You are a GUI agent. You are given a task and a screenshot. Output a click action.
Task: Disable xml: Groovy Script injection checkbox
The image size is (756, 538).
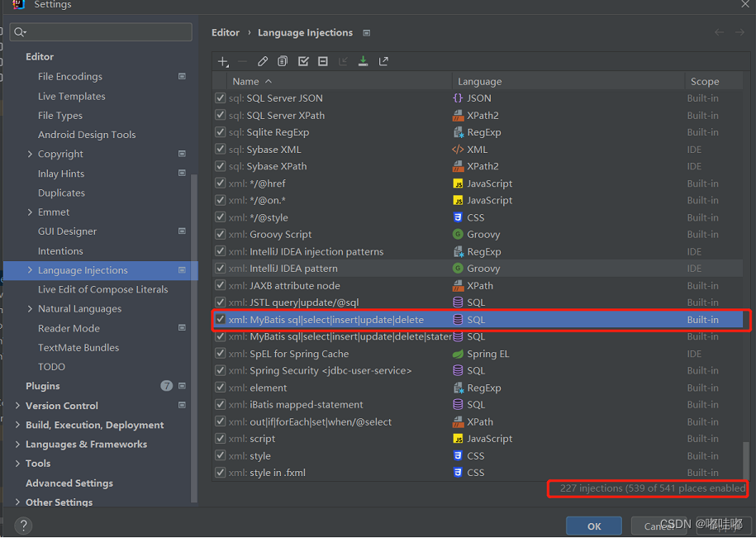(221, 235)
